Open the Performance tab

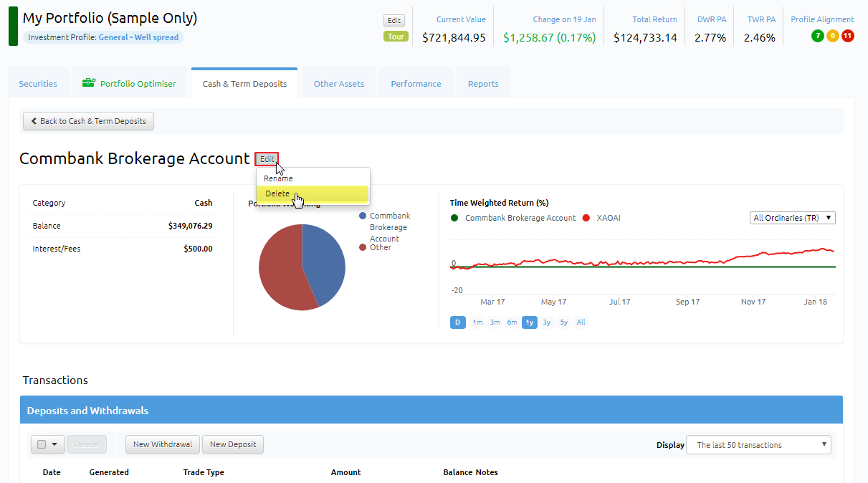tap(416, 84)
